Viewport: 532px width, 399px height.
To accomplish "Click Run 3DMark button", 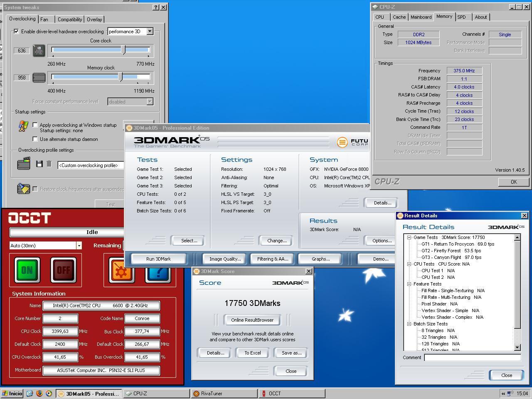I will [x=158, y=259].
